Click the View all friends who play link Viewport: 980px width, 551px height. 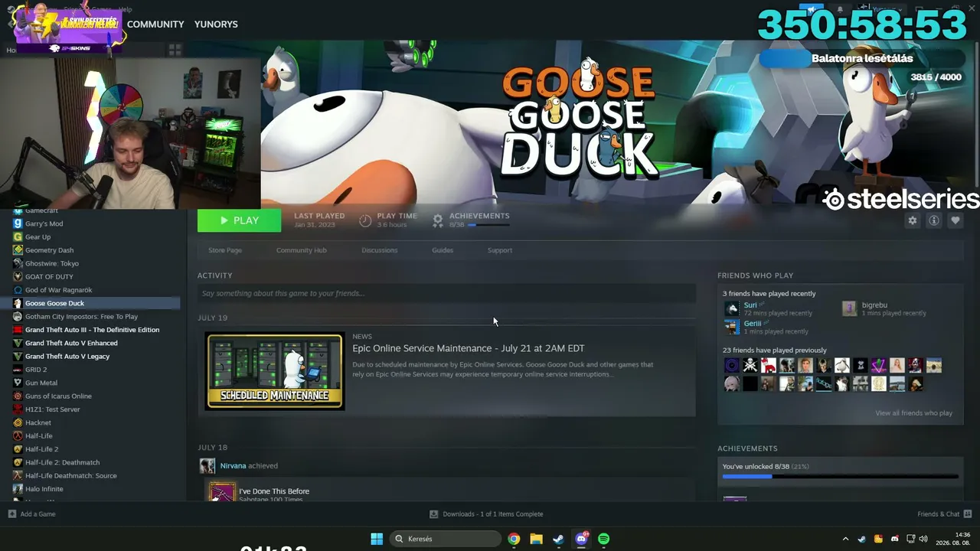[914, 413]
